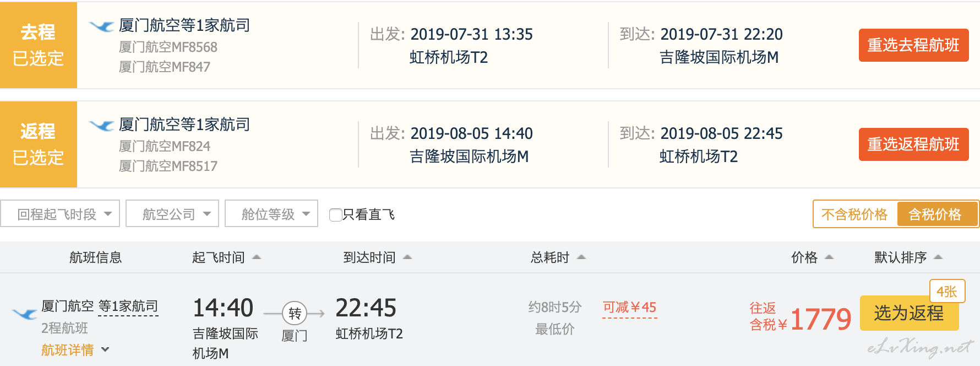Tick the 只看直飞 checkbox
The image size is (980, 366).
[x=335, y=214]
